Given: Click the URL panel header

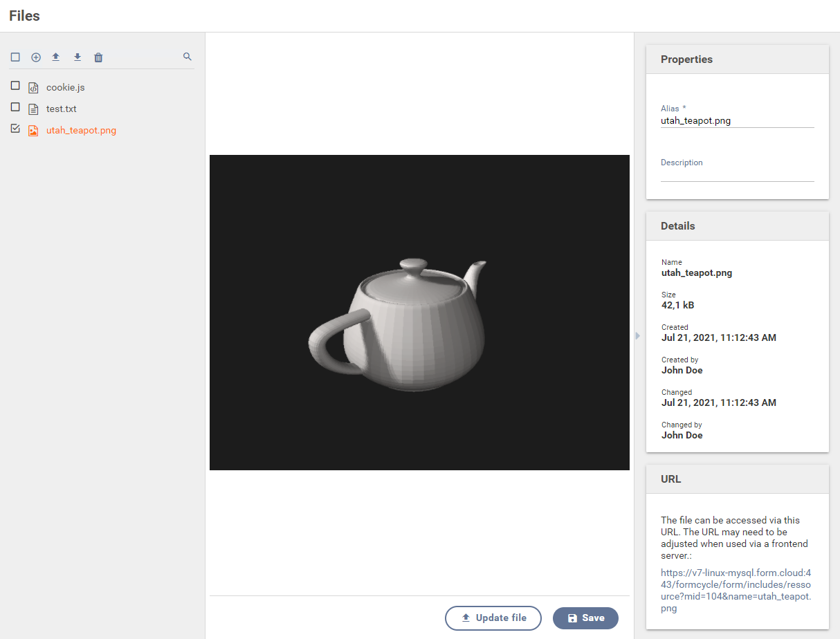Looking at the screenshot, I should tap(738, 479).
